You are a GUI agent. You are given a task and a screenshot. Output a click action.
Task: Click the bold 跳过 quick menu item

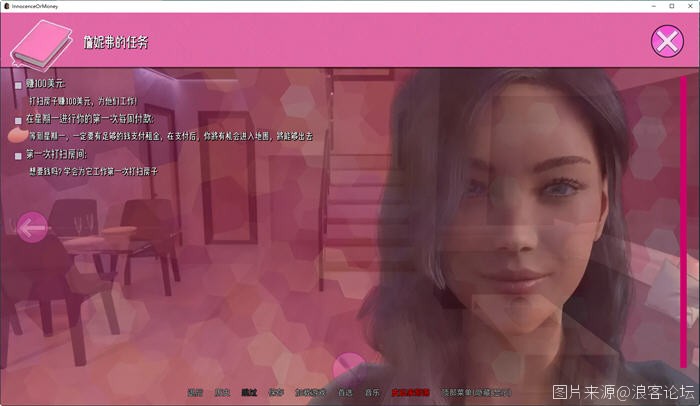[x=249, y=393]
